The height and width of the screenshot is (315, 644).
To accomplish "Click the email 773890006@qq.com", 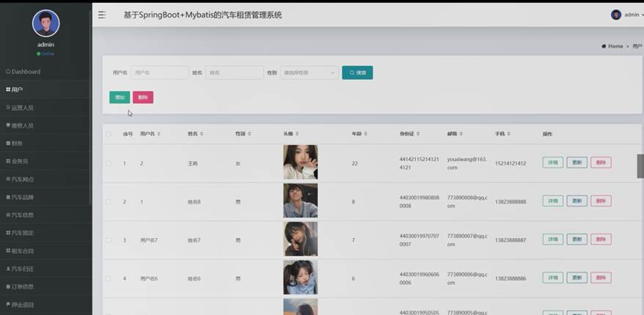I will pos(467,278).
